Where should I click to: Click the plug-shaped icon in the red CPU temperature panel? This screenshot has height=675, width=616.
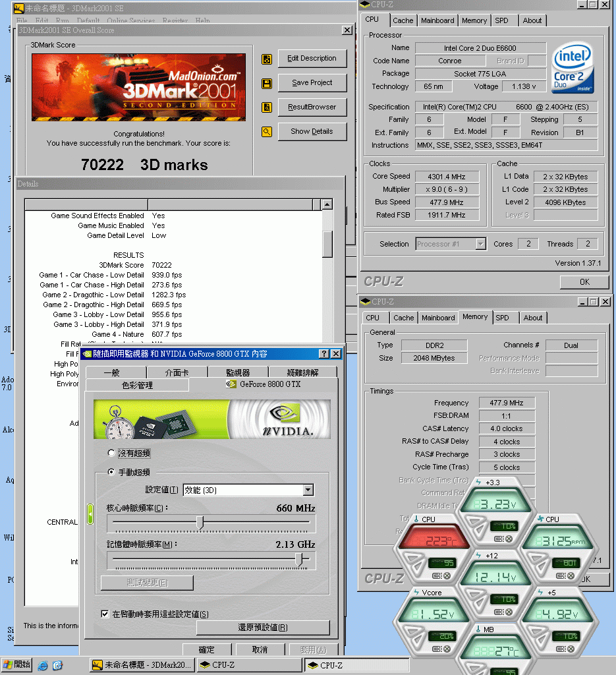437,575
